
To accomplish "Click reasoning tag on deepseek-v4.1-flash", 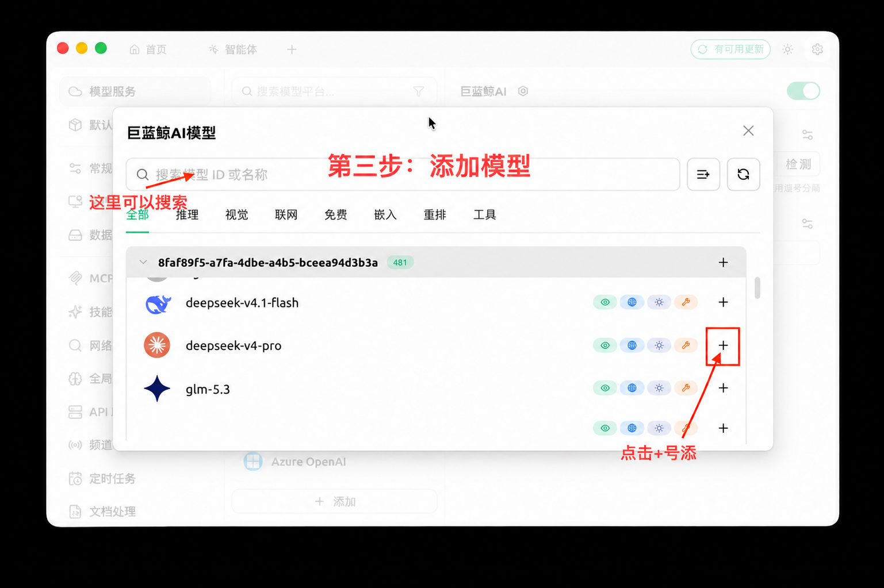I will tap(659, 302).
